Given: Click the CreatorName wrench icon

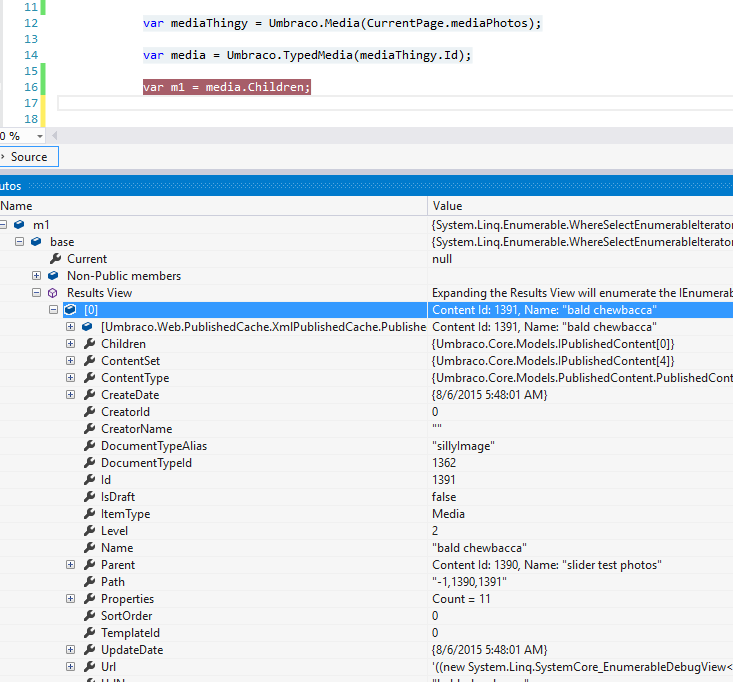Looking at the screenshot, I should (90, 429).
